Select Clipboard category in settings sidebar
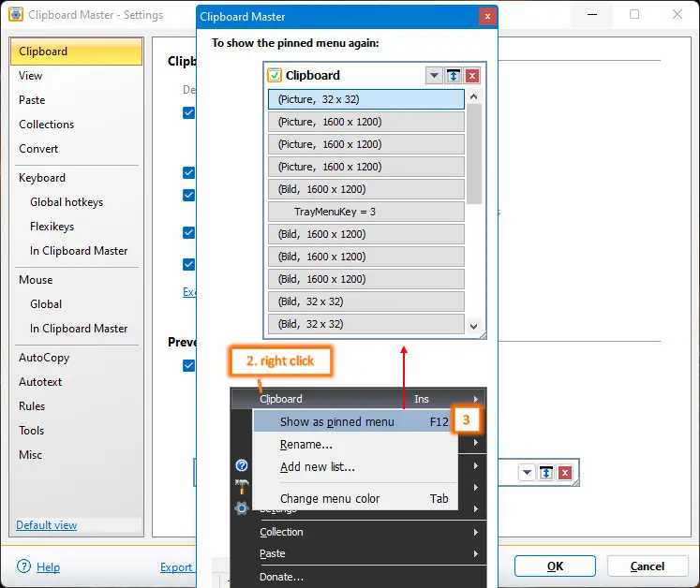Screen dimensions: 700x588 76,51
